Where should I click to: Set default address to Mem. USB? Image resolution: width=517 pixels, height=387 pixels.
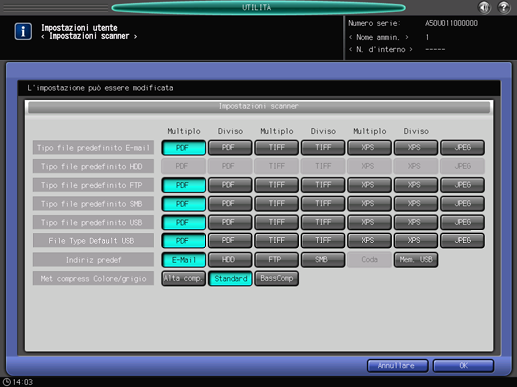(x=416, y=260)
